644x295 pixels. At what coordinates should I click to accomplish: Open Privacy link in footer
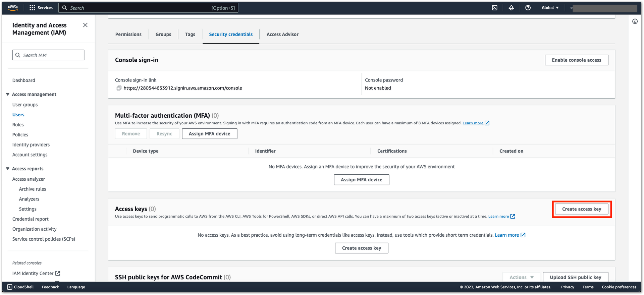coord(568,287)
